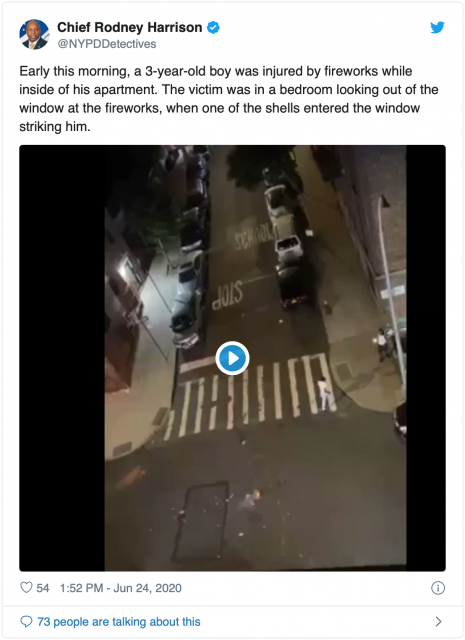Expand conversation with the right chevron arrow
Screen dimensions: 465x640
[x=438, y=622]
